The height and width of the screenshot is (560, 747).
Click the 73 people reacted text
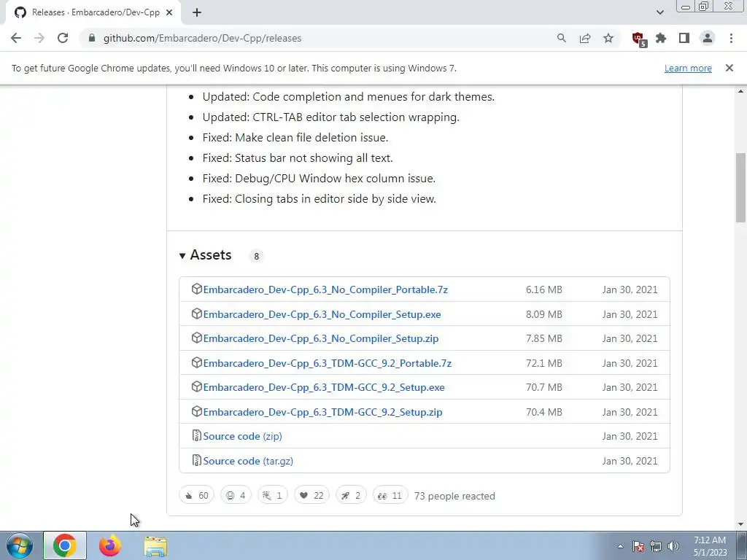(454, 496)
